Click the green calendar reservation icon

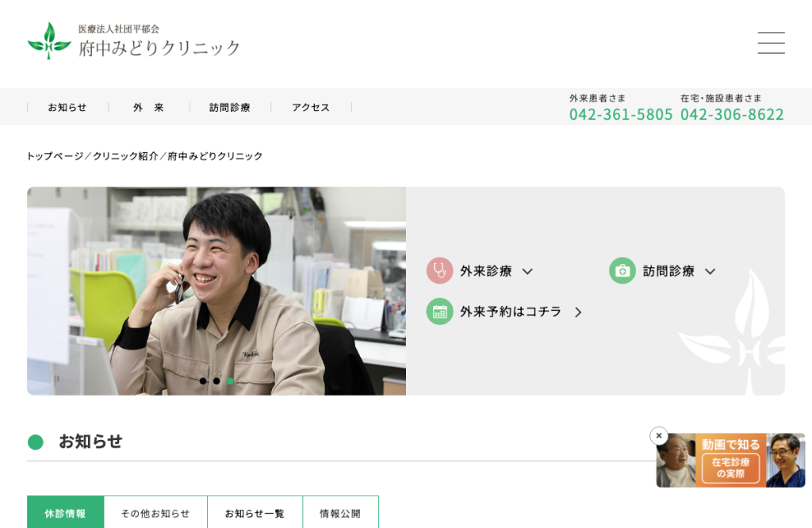click(439, 312)
